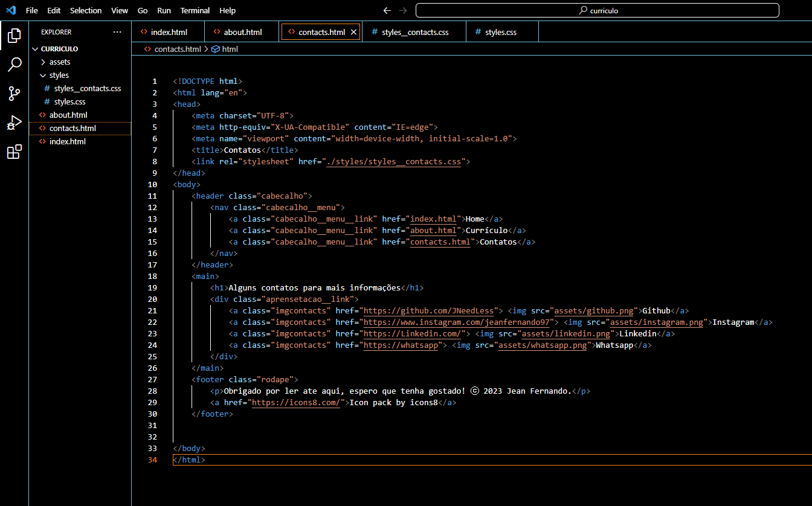The height and width of the screenshot is (506, 812).
Task: Click line number 18 in gutter
Action: (152, 277)
